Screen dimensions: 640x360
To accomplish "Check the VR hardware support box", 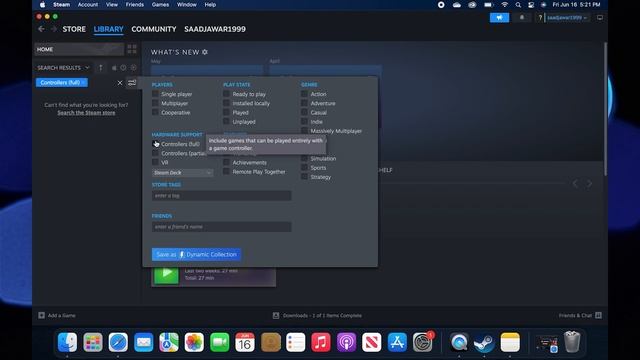I will click(155, 162).
